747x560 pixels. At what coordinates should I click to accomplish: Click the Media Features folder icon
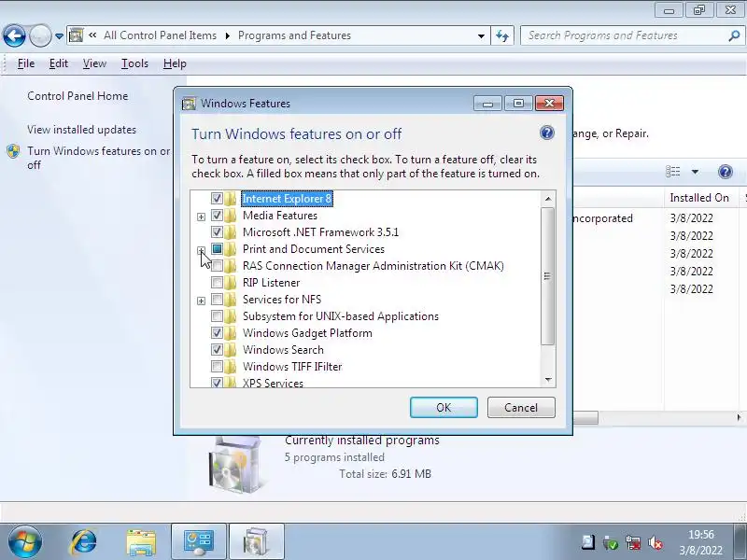(x=231, y=216)
